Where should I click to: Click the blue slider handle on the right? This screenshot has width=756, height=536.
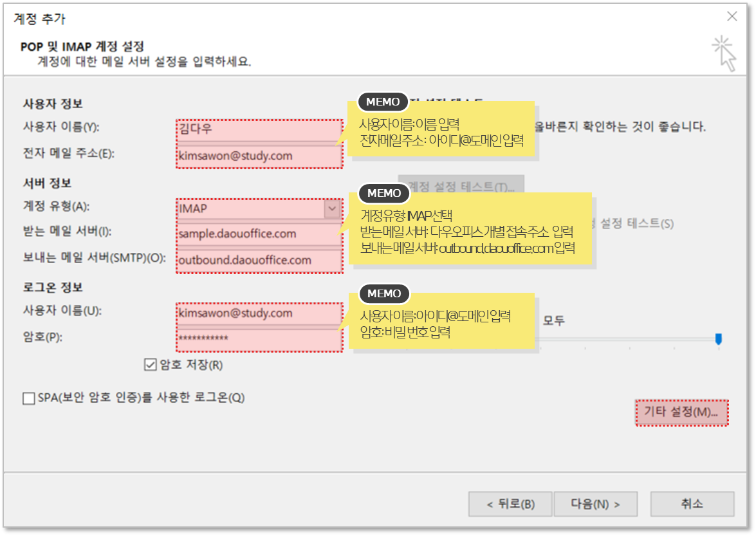719,338
